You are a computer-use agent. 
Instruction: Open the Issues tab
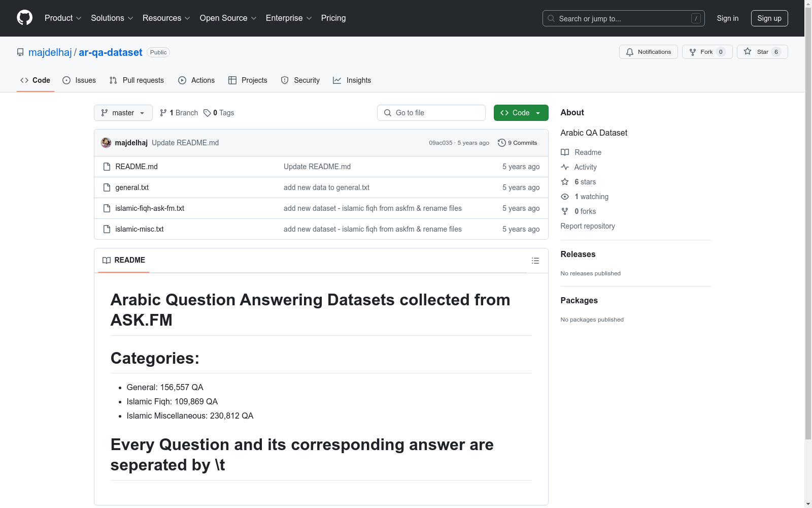(x=79, y=80)
